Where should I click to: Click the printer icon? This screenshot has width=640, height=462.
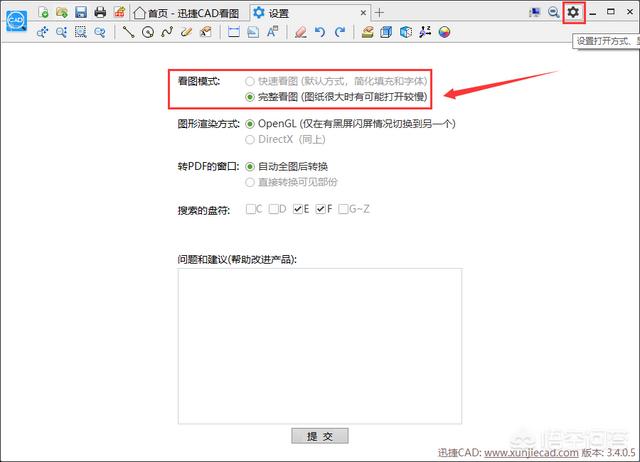click(100, 12)
